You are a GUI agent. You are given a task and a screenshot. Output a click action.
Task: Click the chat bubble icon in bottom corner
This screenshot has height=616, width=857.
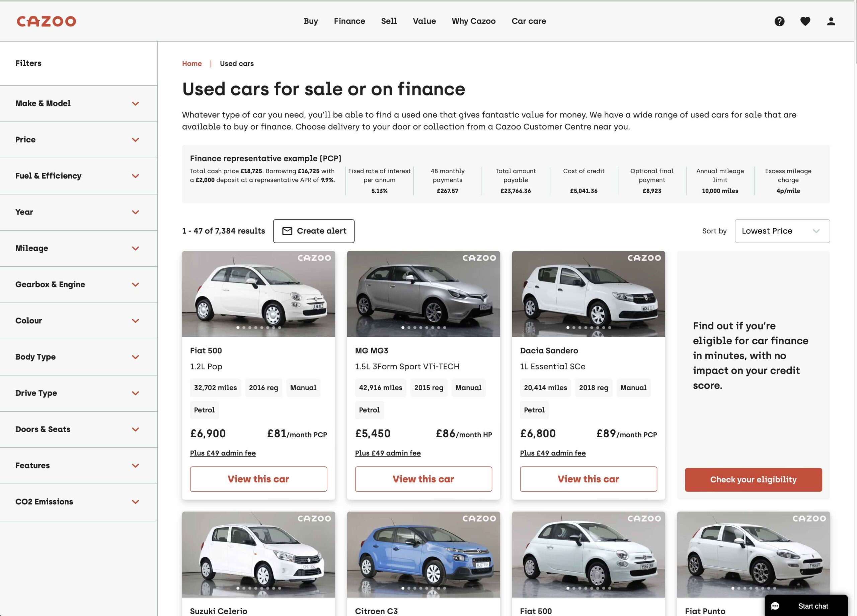[x=775, y=605]
